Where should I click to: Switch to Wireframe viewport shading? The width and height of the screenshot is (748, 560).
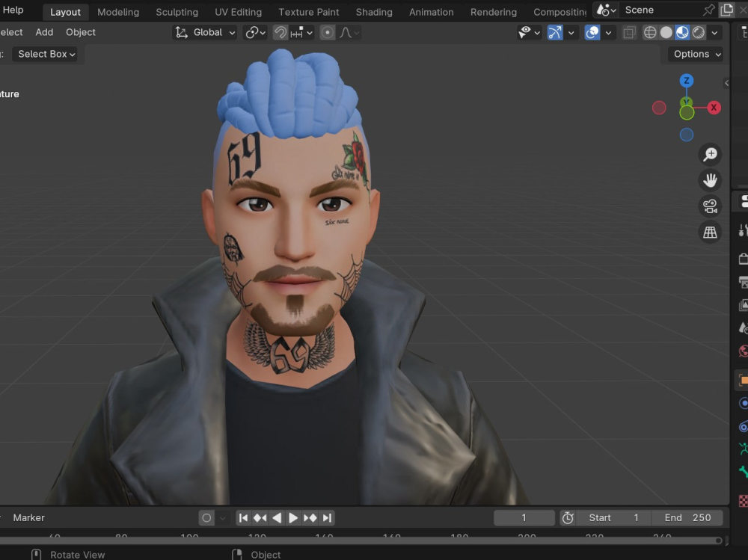coord(649,32)
